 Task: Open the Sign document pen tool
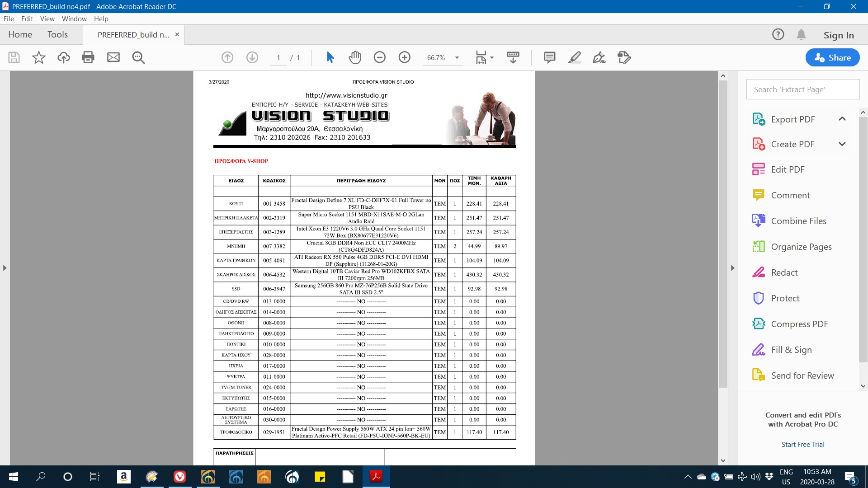coord(599,57)
